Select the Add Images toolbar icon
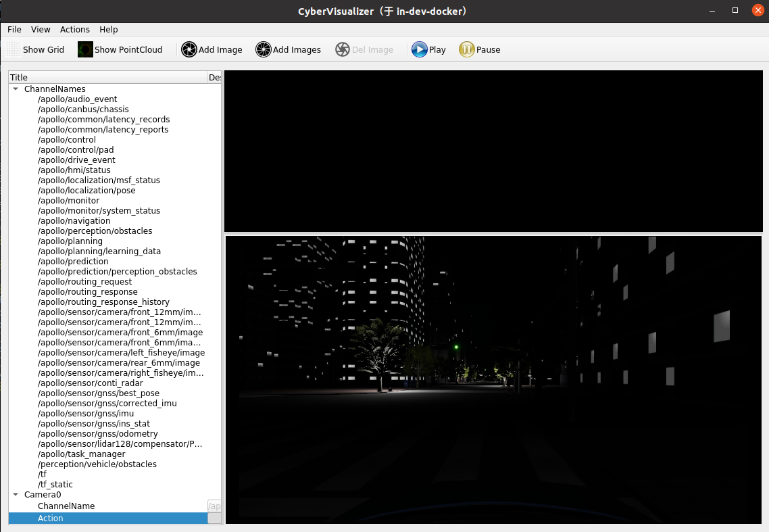Image resolution: width=769 pixels, height=532 pixels. 288,49
